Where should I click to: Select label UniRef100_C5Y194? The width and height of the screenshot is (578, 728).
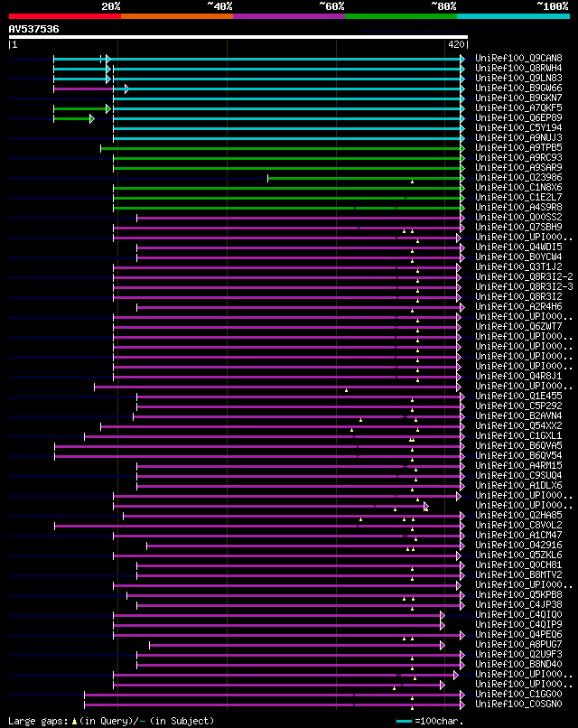coord(518,127)
